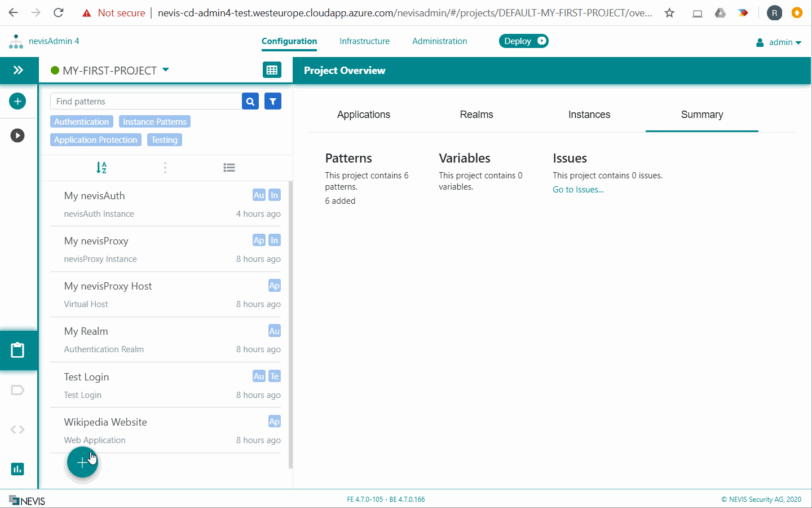This screenshot has height=508, width=812.
Task: Select the Wikipedia Website pattern
Action: (x=166, y=430)
